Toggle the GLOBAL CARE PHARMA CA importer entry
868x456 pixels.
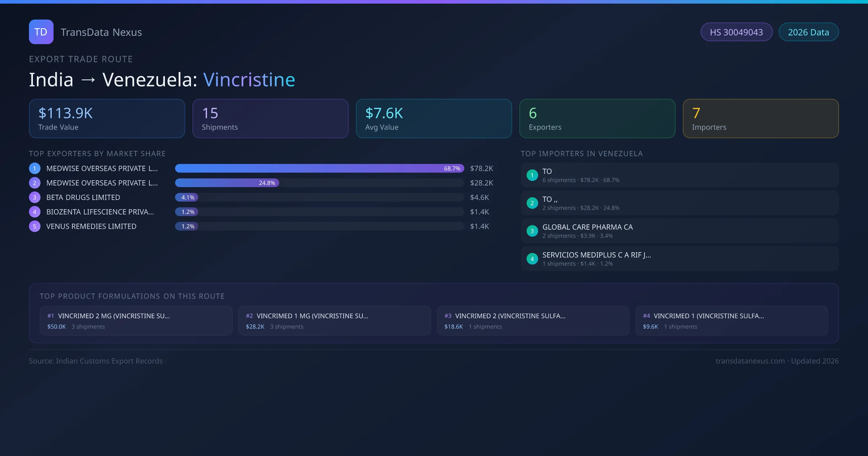[679, 231]
